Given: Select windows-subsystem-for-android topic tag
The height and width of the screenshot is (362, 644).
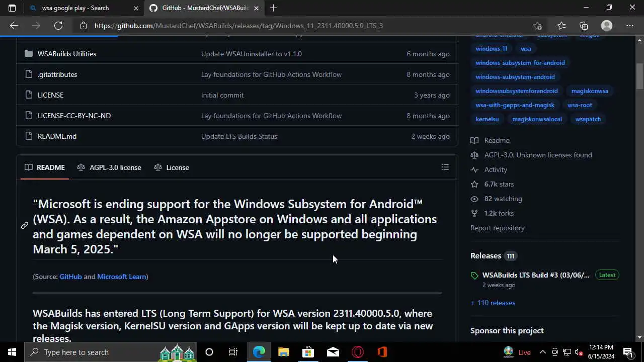Looking at the screenshot, I should pos(520,63).
